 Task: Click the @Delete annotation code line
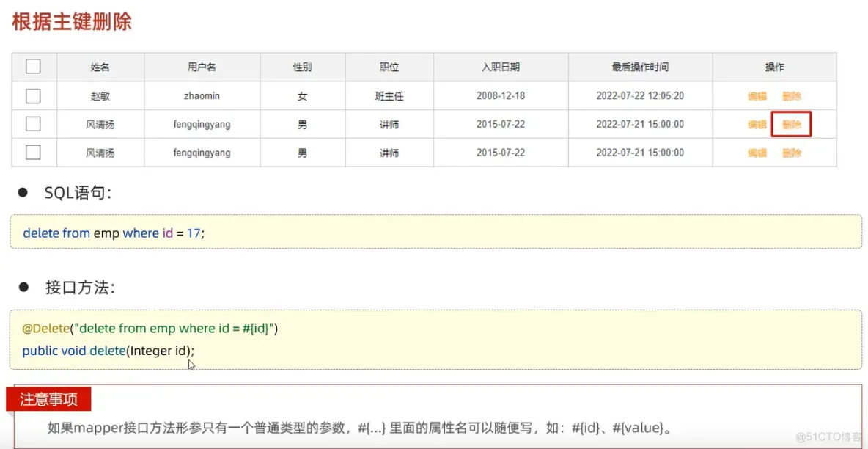pyautogui.click(x=150, y=329)
